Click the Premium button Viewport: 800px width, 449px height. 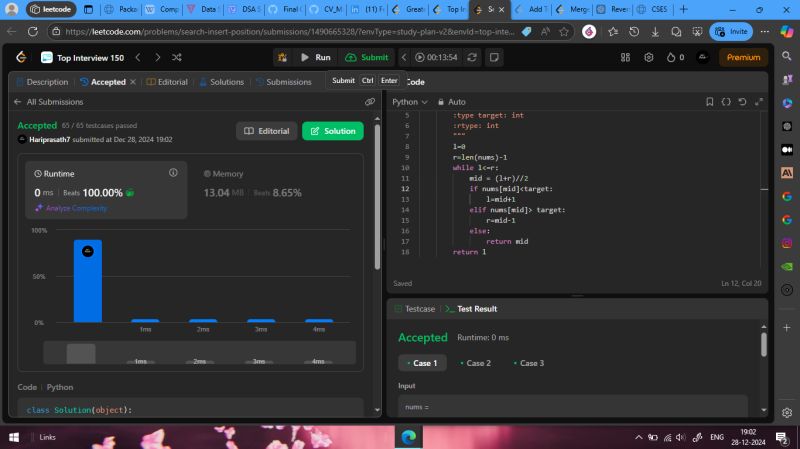tap(743, 58)
